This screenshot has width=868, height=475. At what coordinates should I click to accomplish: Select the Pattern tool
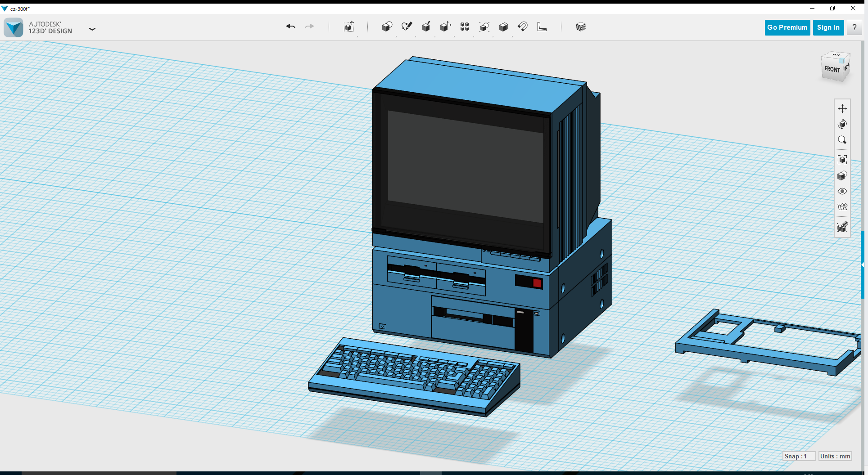point(465,27)
